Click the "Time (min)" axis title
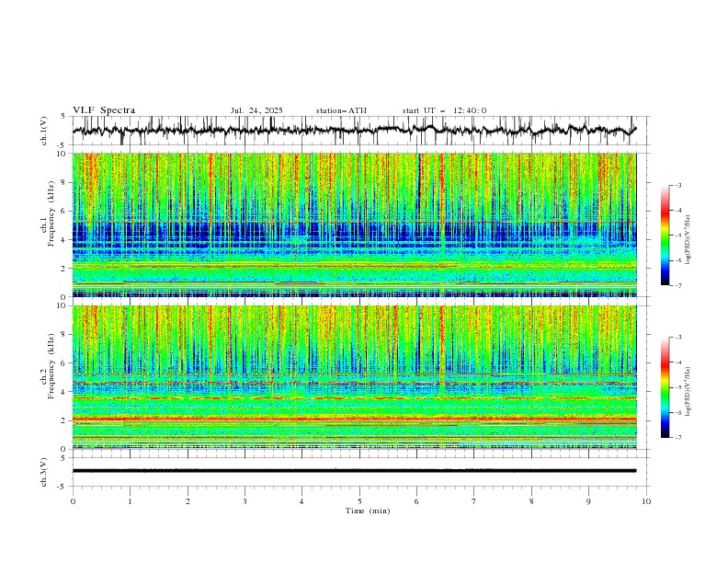The height and width of the screenshot is (563, 728). point(368,511)
